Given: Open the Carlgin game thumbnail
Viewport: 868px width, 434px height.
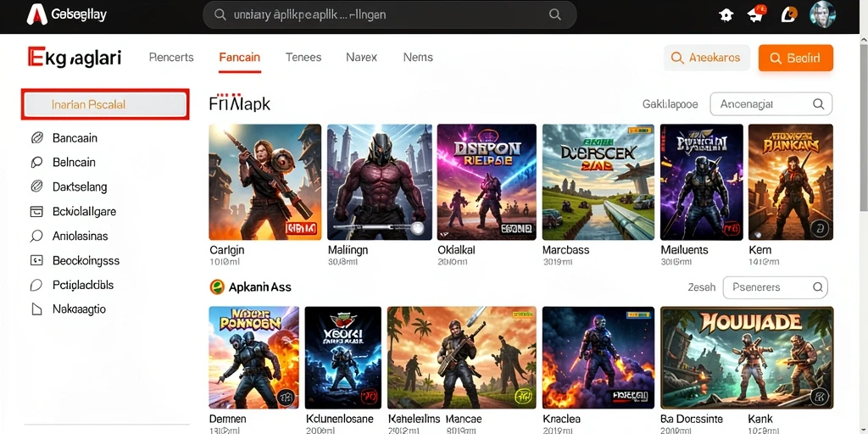Looking at the screenshot, I should coord(265,181).
